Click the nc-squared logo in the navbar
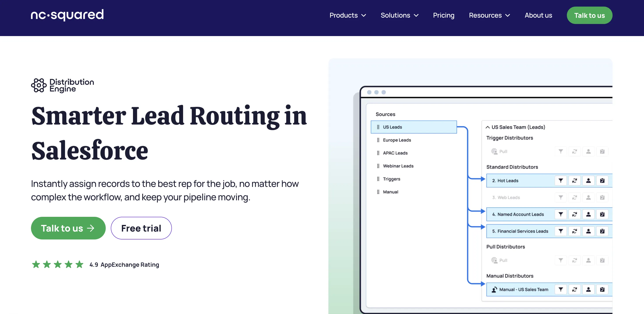The image size is (644, 314). [x=67, y=15]
